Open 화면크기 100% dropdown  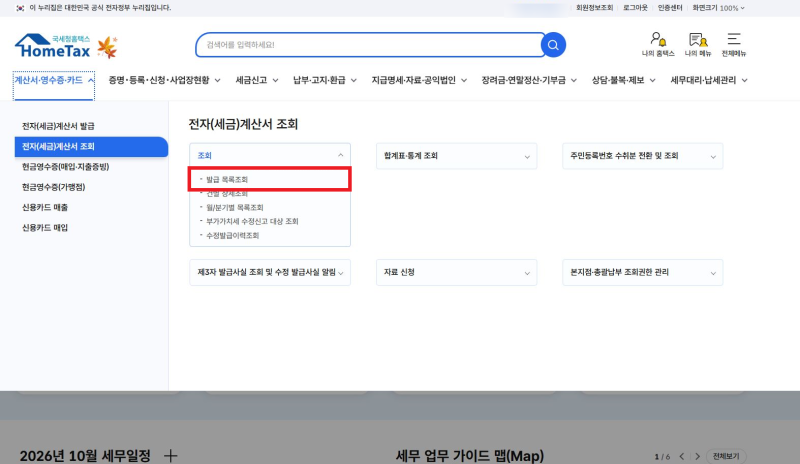[718, 8]
